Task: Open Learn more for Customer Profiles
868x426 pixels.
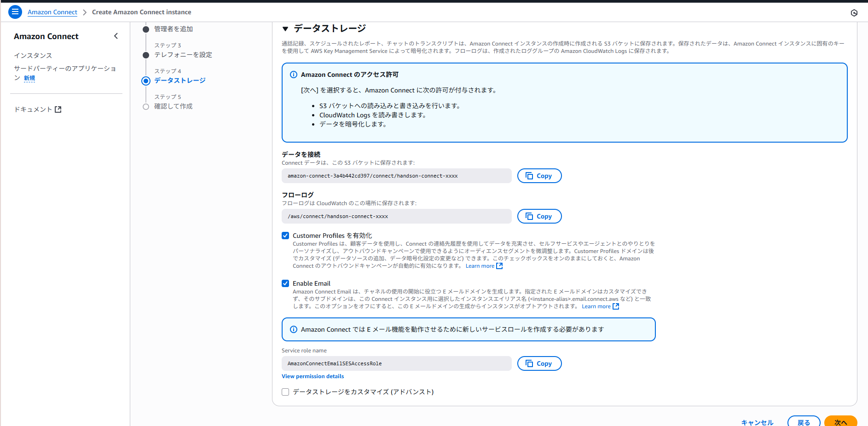Action: pos(480,265)
